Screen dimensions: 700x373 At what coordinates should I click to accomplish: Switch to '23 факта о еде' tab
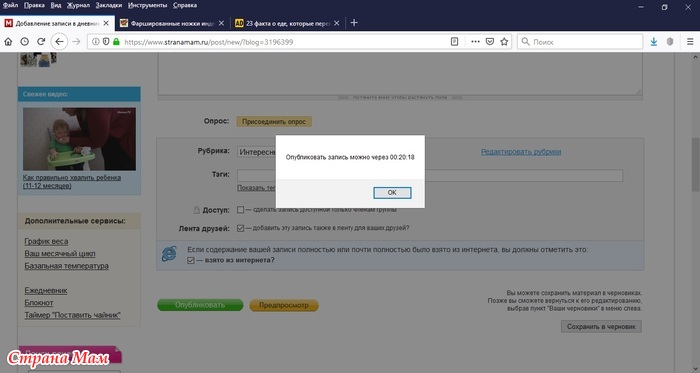point(288,23)
